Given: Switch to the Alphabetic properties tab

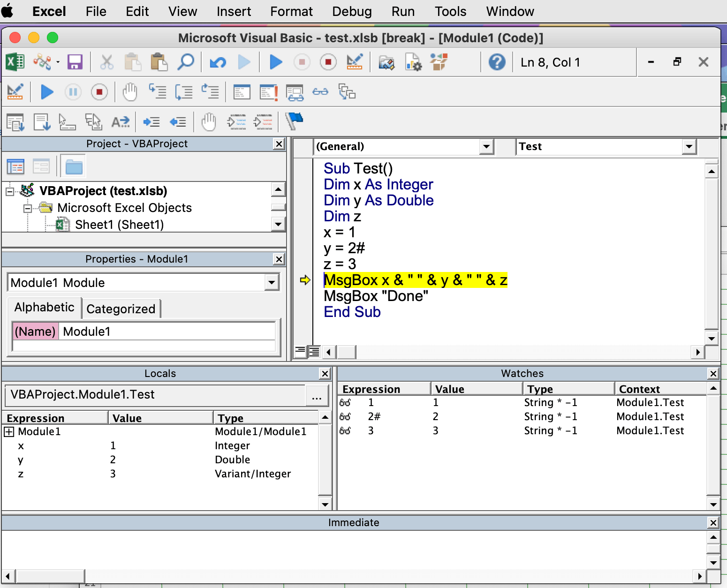Looking at the screenshot, I should click(x=44, y=308).
